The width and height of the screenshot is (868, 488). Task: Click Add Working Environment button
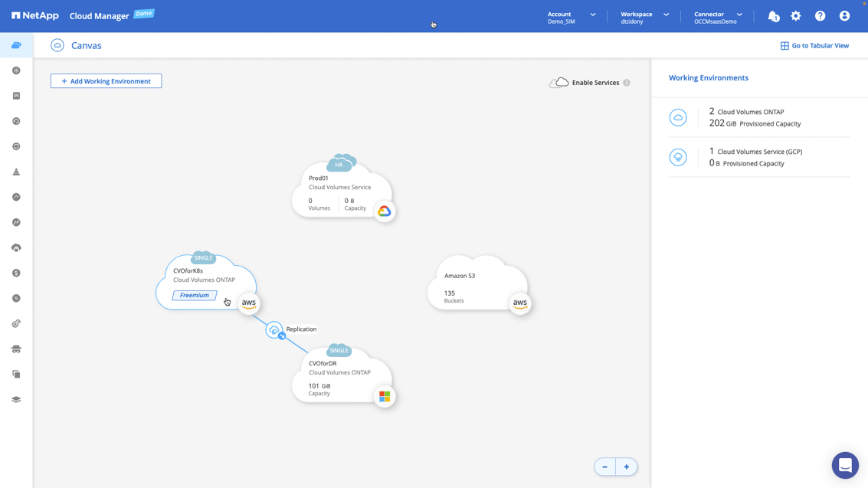[x=106, y=81]
